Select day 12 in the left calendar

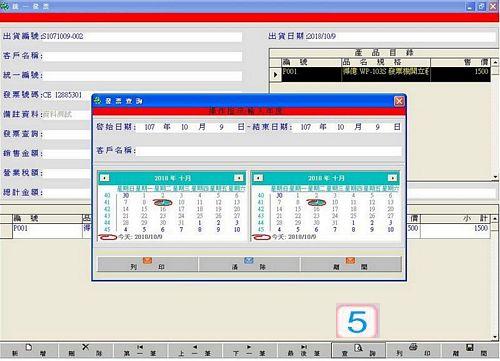pos(218,202)
